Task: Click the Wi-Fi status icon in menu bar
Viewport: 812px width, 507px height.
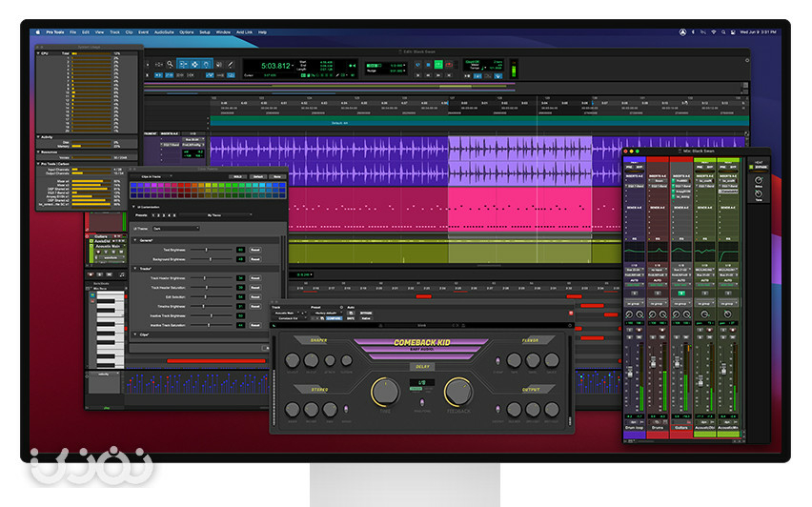Action: coord(714,32)
